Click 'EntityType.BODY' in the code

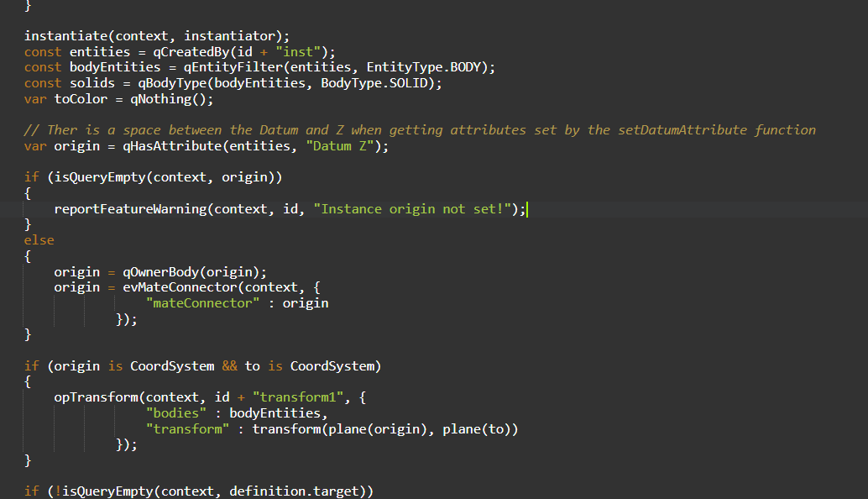423,67
